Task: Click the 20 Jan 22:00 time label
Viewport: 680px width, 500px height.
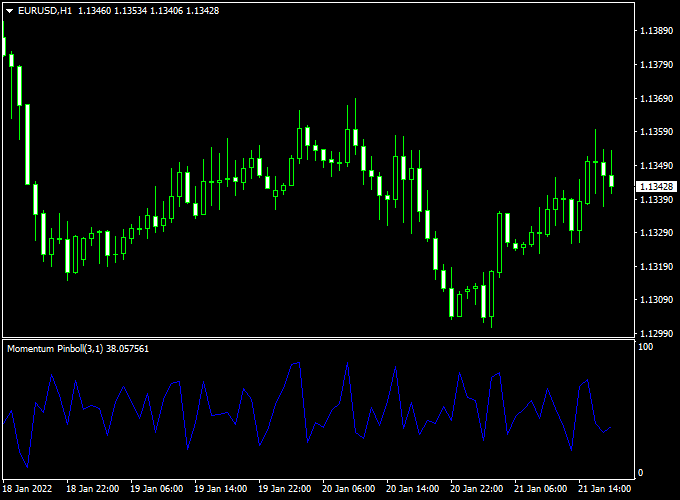Action: (477, 489)
